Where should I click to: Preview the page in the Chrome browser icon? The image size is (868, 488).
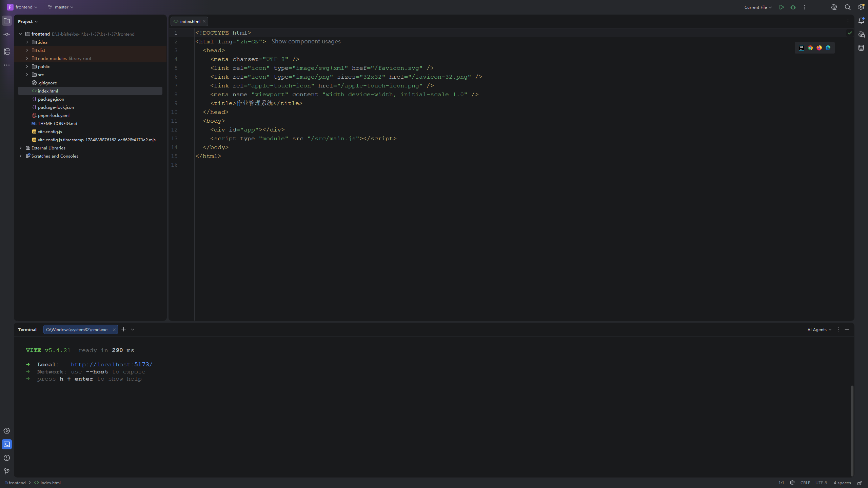coord(810,48)
